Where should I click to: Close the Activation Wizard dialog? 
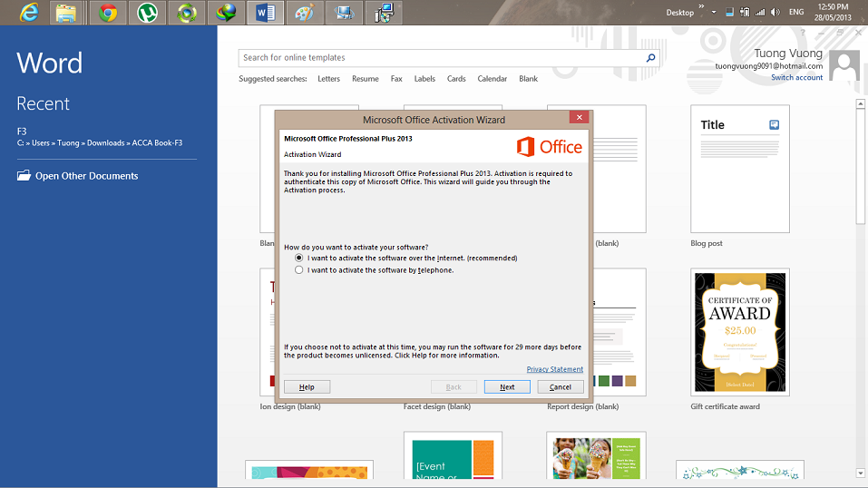coord(579,117)
